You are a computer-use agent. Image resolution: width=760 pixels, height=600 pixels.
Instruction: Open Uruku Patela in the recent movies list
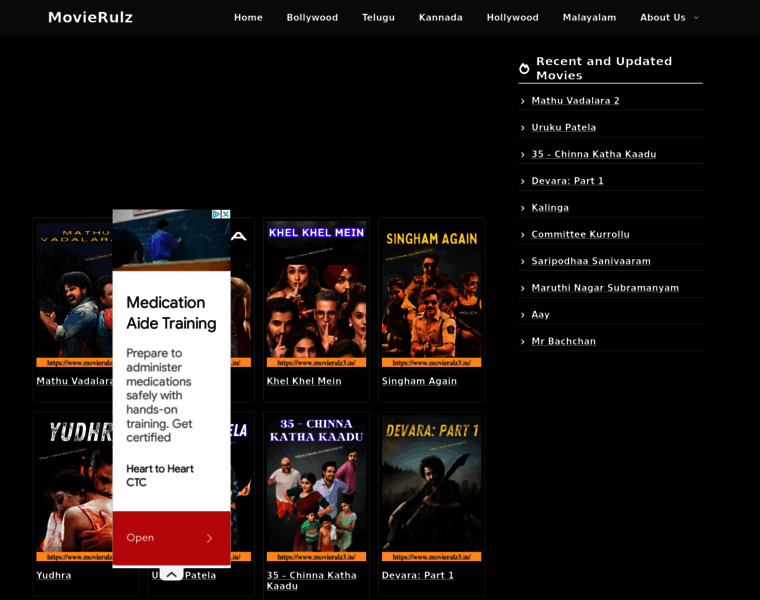click(564, 127)
